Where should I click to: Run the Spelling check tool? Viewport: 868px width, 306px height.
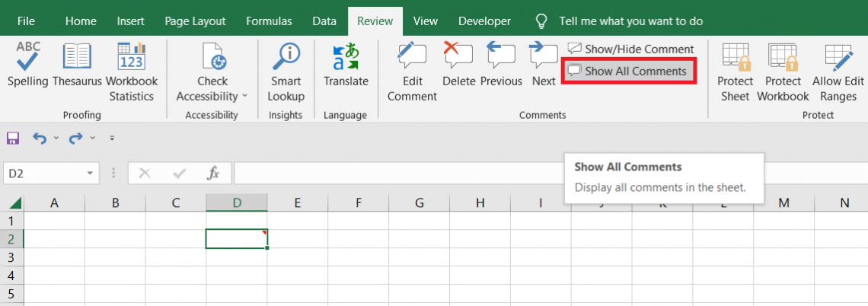tap(28, 65)
